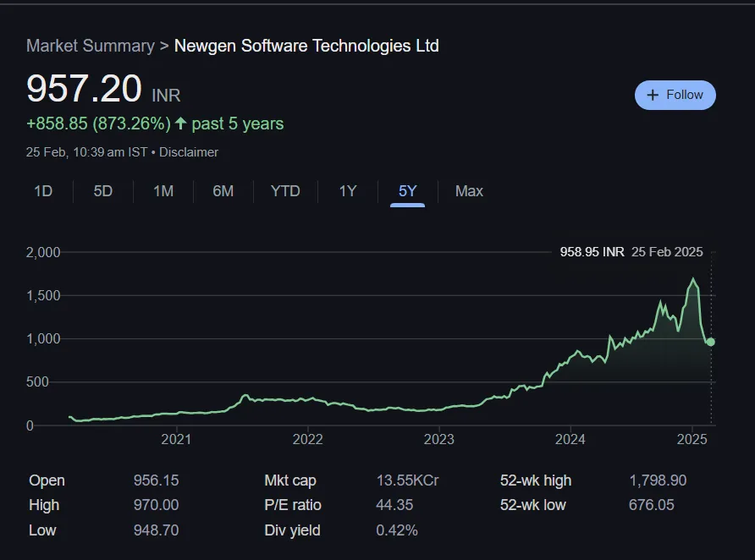Viewport: 755px width, 560px height.
Task: Click the High value 970.00
Action: click(x=156, y=505)
